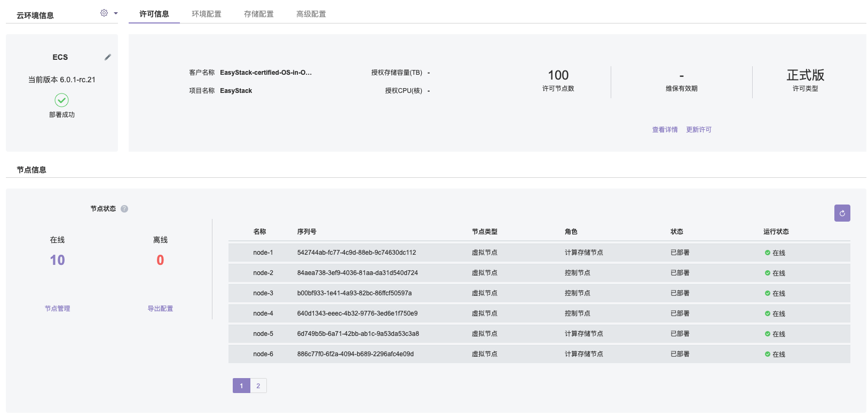This screenshot has width=868, height=416.
Task: Click the green deployment success checkmark icon
Action: [62, 100]
